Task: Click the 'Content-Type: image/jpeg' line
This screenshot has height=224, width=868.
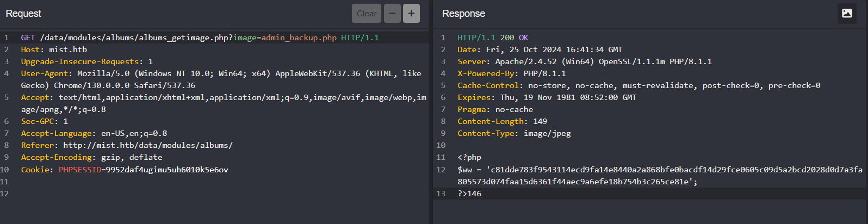Action: 514,133
